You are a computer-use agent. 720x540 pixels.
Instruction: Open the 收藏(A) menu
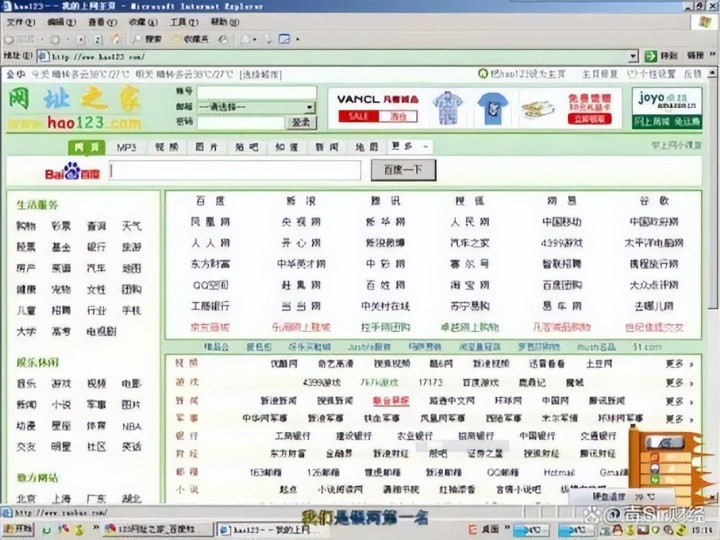(x=143, y=22)
